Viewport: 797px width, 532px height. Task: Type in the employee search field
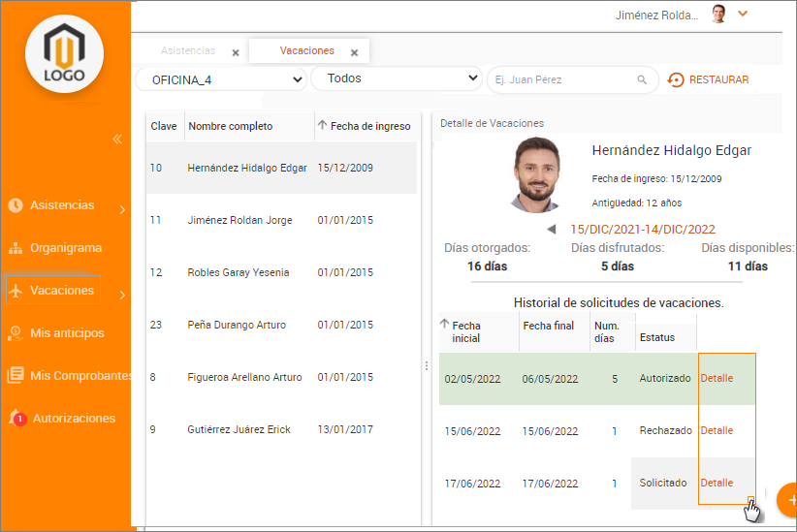coord(562,80)
